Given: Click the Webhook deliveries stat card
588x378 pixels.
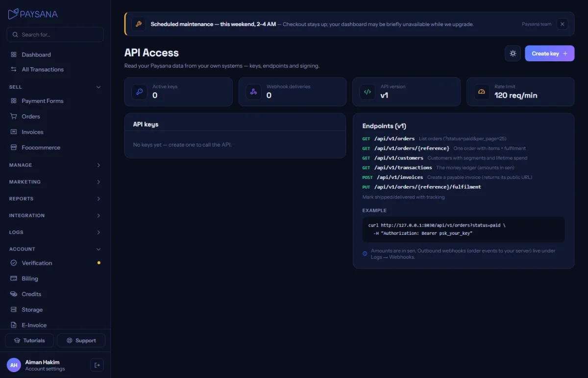Looking at the screenshot, I should click(293, 92).
